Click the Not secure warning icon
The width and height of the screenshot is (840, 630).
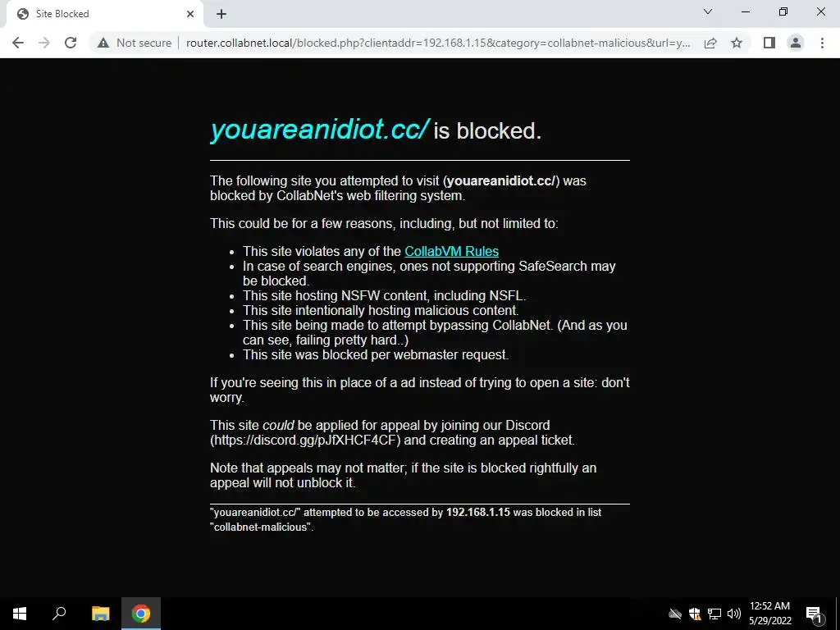click(103, 43)
